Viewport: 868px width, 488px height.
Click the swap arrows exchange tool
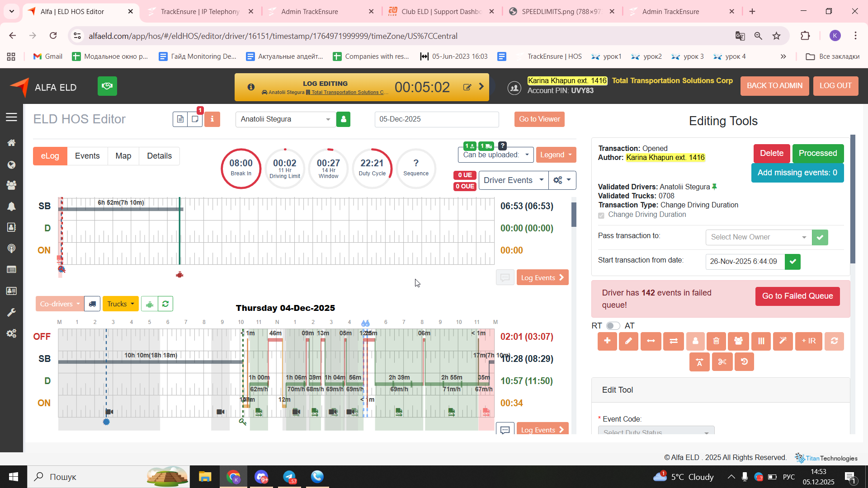[673, 341]
